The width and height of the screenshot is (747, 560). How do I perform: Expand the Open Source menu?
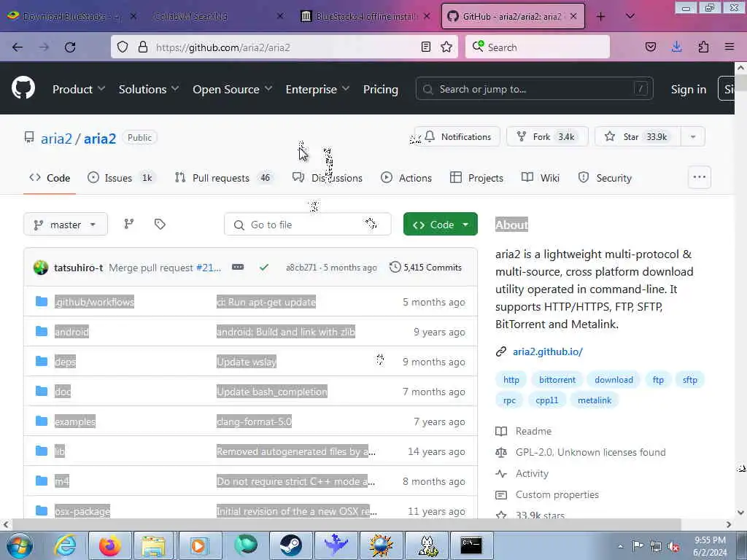coord(233,89)
